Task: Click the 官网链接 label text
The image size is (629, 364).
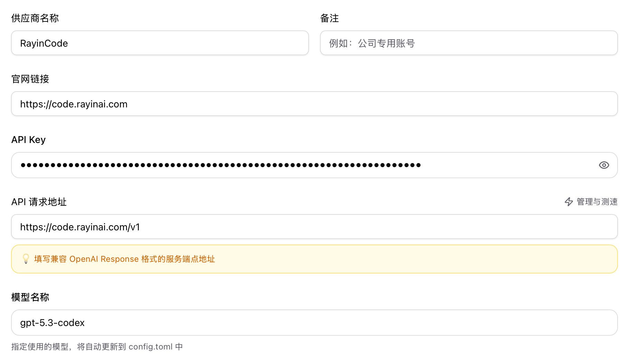Action: [30, 79]
